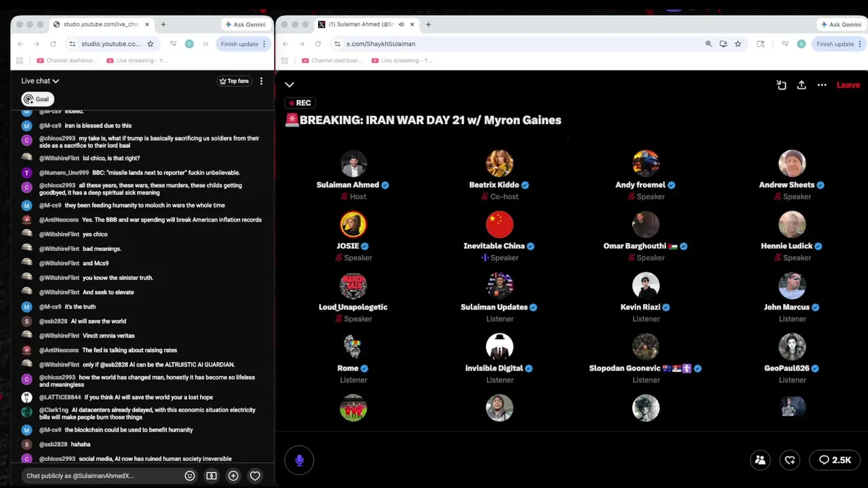Click Finish update in YouTube Studio window

[239, 44]
